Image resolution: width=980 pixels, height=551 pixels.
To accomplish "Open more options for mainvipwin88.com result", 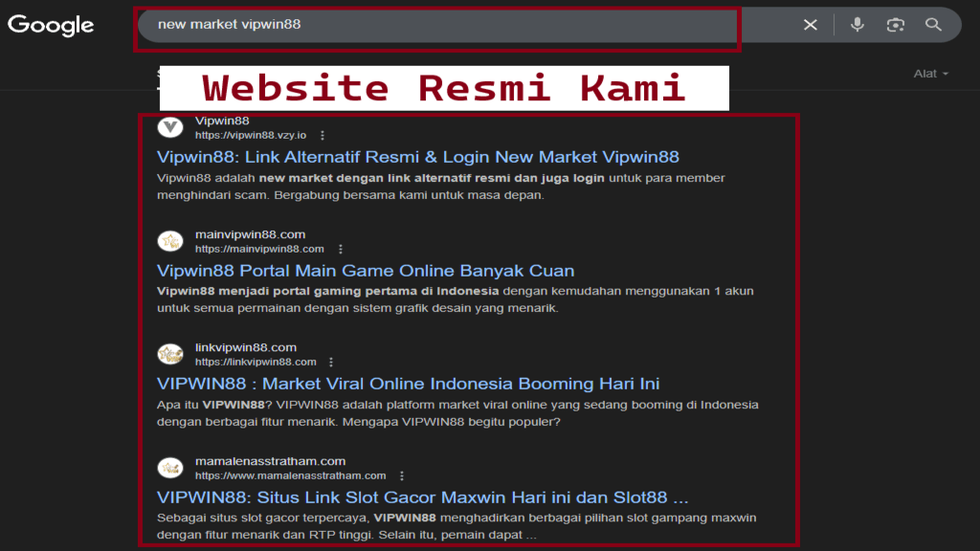I will point(341,250).
